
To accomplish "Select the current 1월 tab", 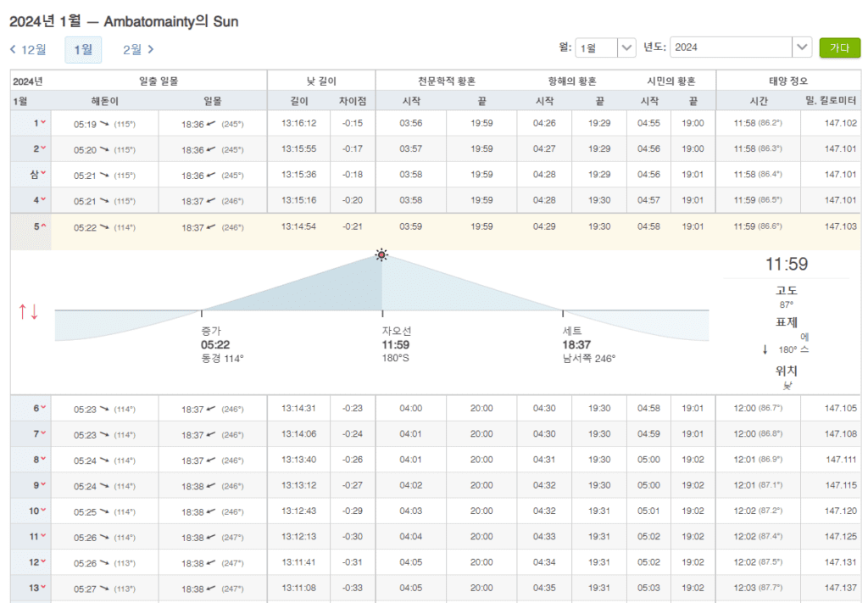I will coord(83,49).
